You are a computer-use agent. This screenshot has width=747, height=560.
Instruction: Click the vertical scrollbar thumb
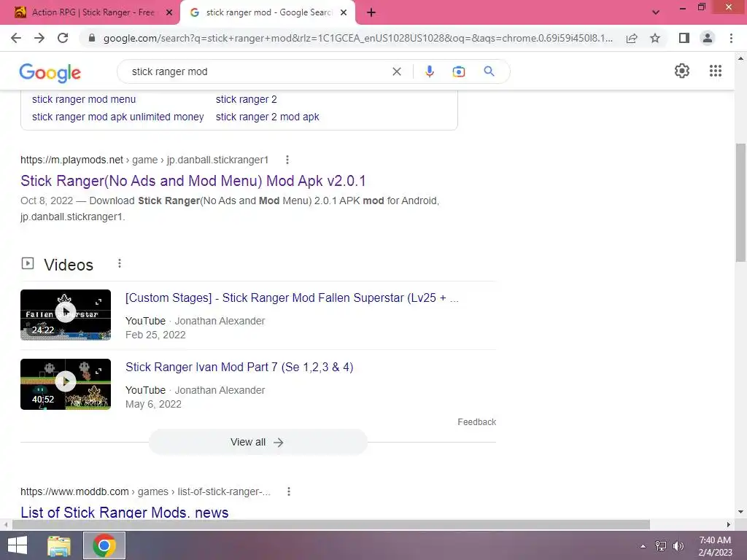740,202
